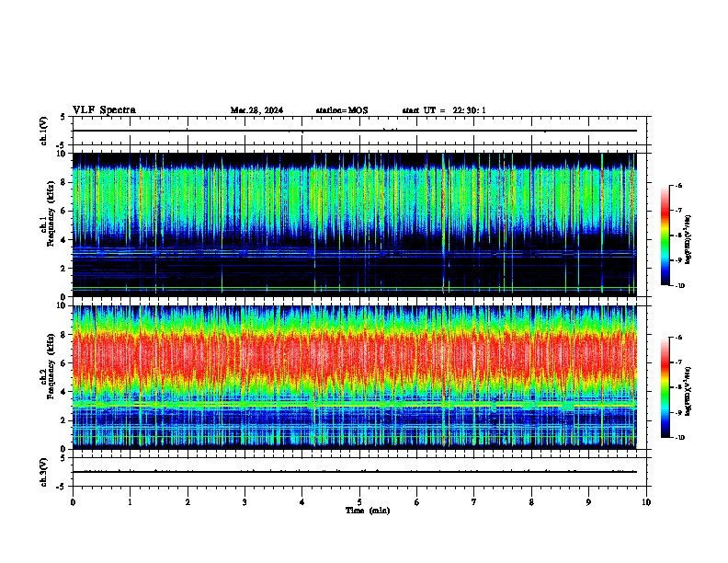The image size is (728, 563).
Task: Click the "ch.3(V)" waveform axis label
Action: click(x=44, y=472)
